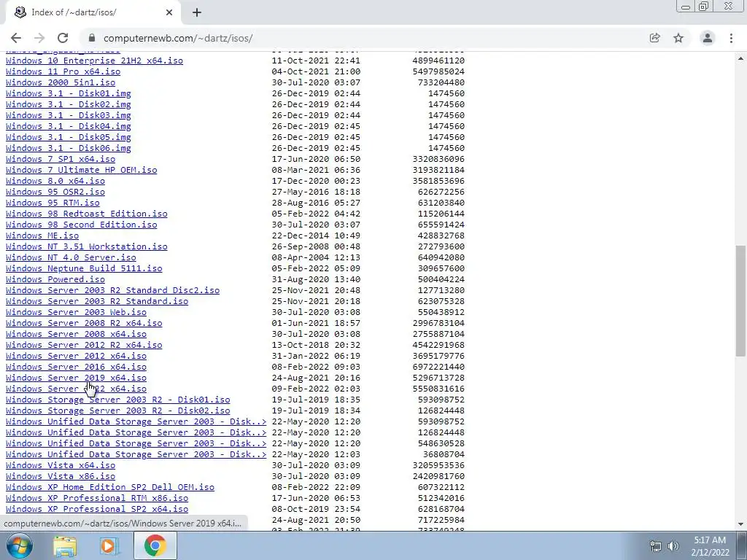Click the Chrome taskbar icon

[x=155, y=545]
